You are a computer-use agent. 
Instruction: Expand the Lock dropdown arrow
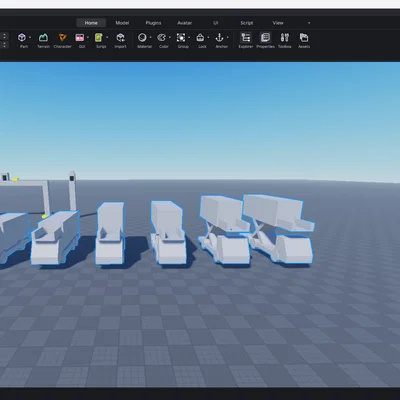click(x=208, y=37)
